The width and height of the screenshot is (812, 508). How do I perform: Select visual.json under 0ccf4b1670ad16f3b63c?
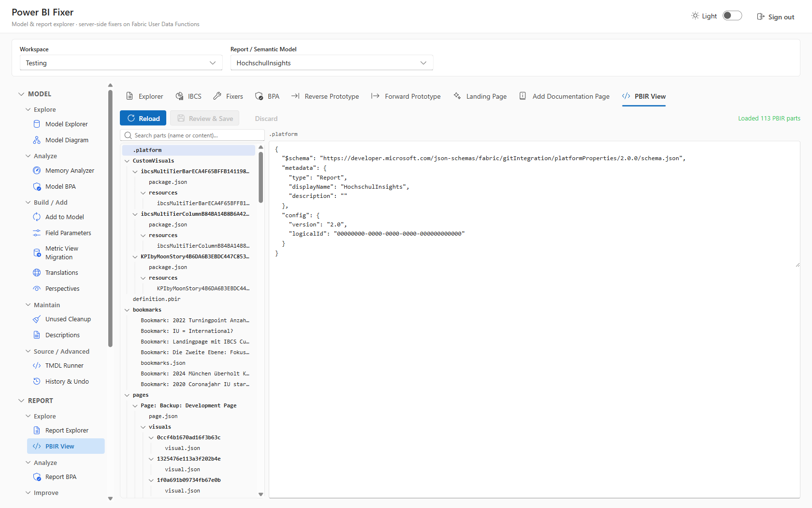point(182,448)
